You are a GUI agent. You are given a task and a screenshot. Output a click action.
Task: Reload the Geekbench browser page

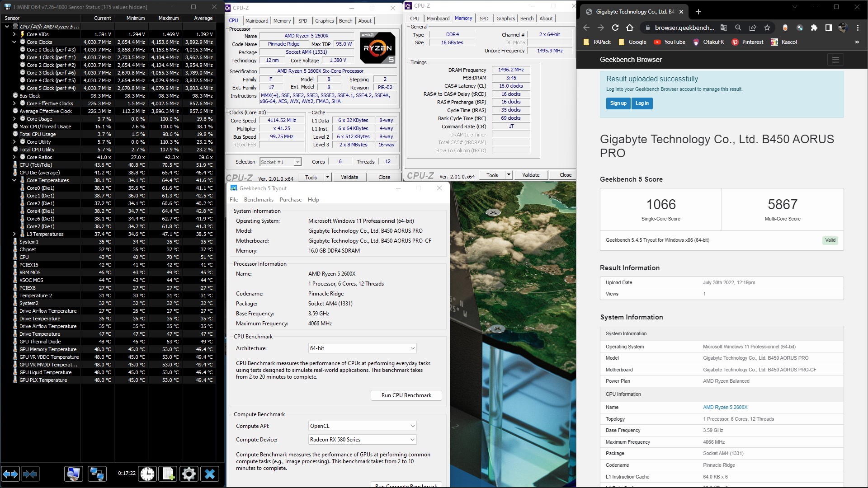(615, 28)
